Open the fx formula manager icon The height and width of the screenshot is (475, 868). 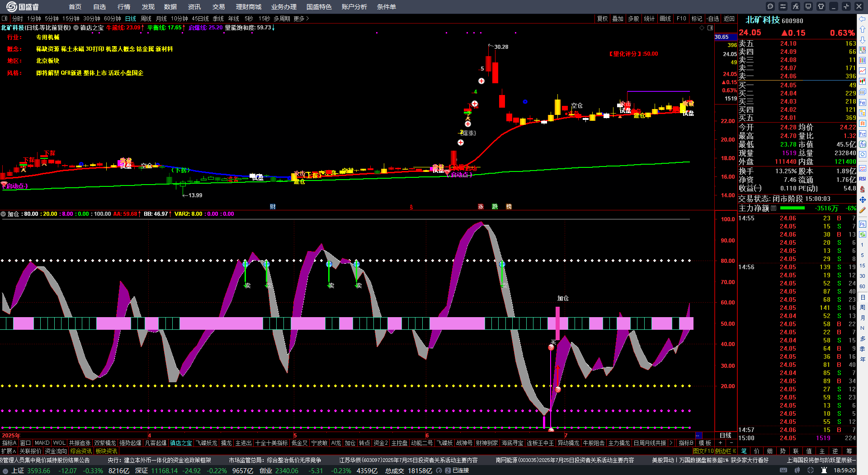click(x=796, y=6)
